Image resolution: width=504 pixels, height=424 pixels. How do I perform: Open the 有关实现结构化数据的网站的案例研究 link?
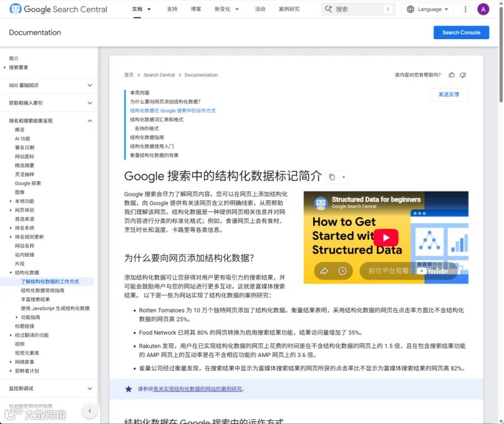(198, 389)
